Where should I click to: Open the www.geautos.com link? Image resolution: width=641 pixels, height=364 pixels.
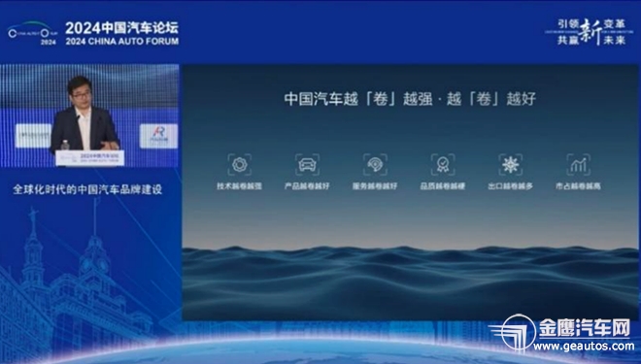tap(584, 347)
